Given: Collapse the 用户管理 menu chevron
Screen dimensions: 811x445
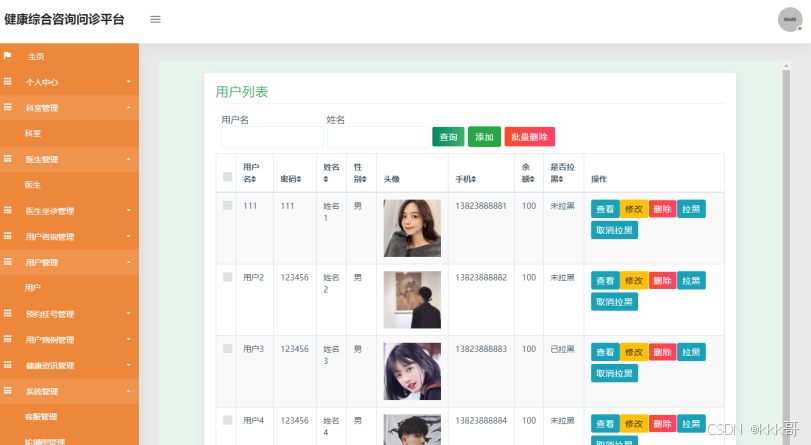Looking at the screenshot, I should tap(129, 262).
